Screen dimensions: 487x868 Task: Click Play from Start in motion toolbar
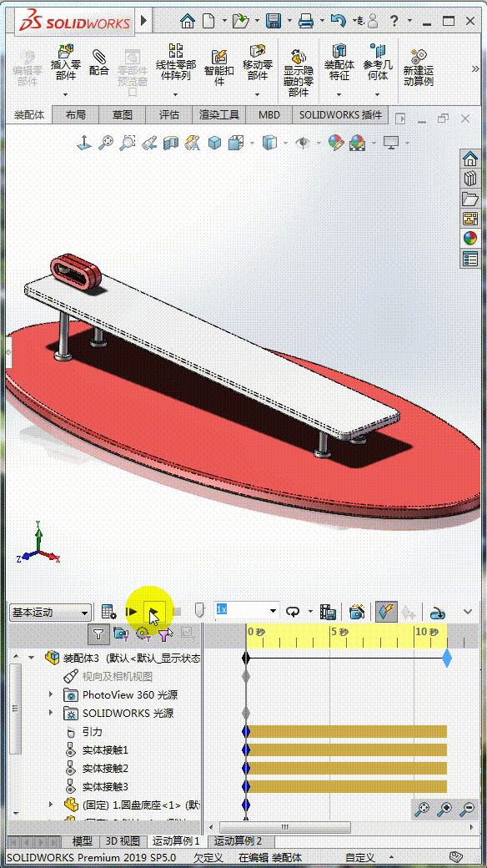[132, 612]
